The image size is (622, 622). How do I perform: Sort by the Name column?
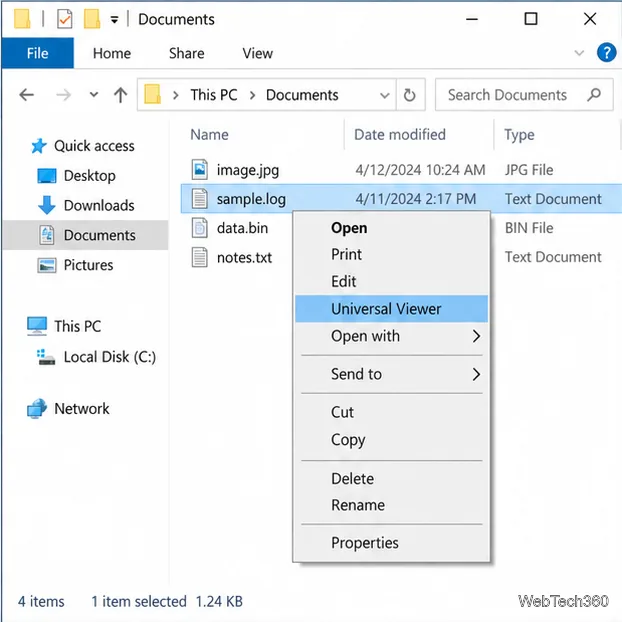click(x=209, y=134)
